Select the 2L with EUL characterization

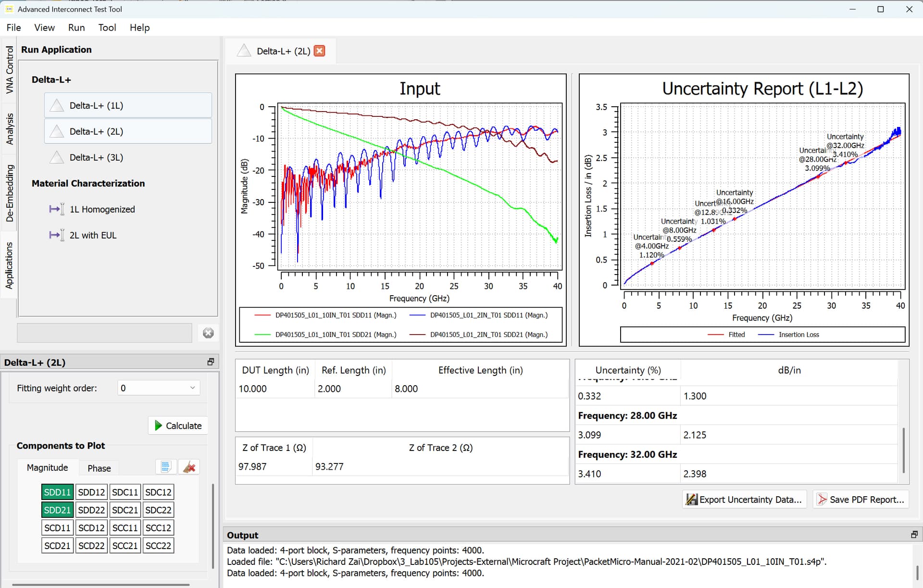[92, 235]
